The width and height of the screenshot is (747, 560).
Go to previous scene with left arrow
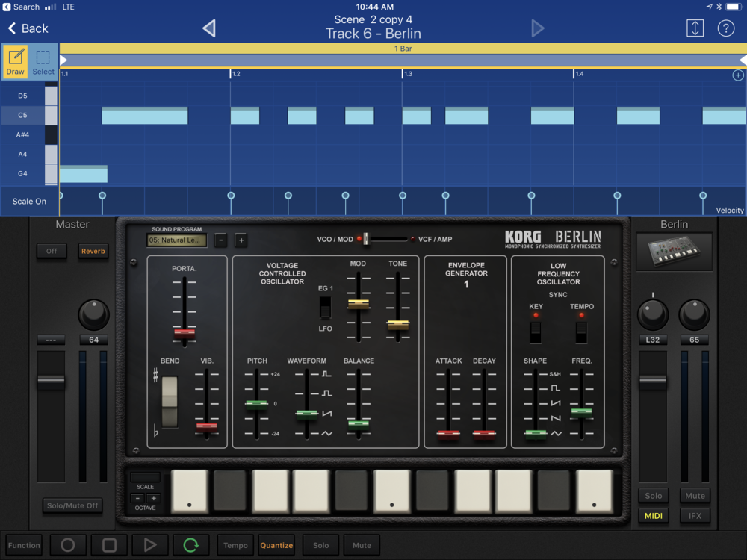(x=209, y=28)
